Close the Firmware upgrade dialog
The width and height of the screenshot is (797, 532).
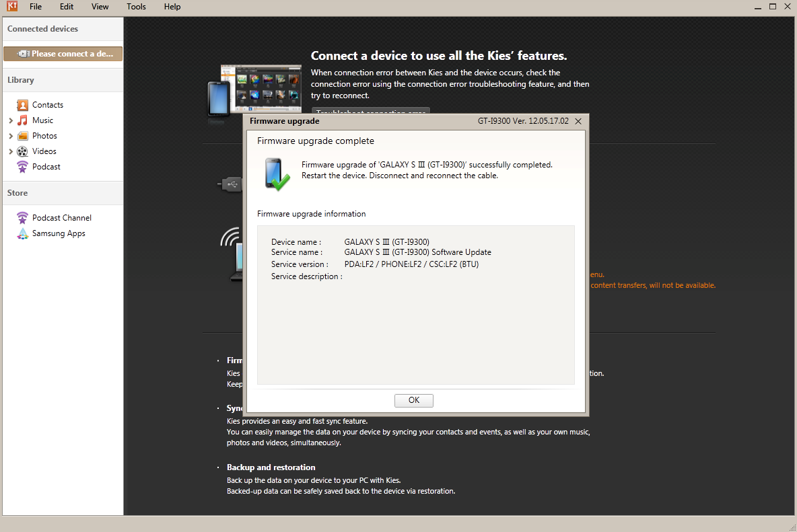pos(578,122)
